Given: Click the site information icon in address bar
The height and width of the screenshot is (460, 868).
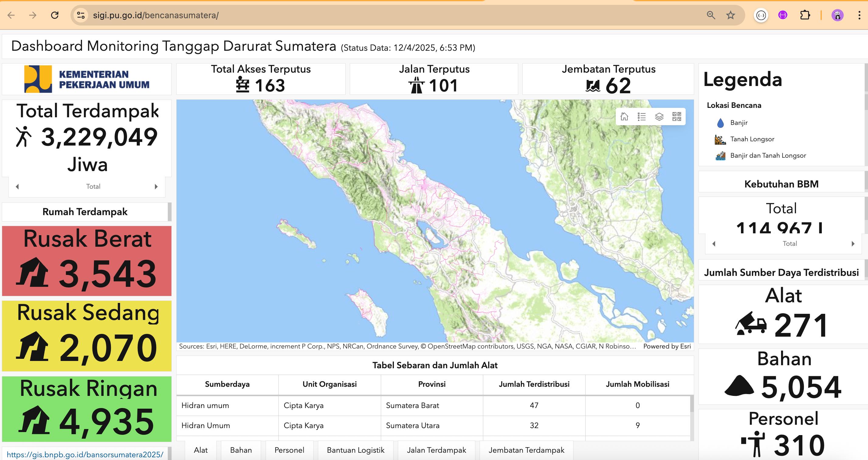Looking at the screenshot, I should [x=81, y=15].
